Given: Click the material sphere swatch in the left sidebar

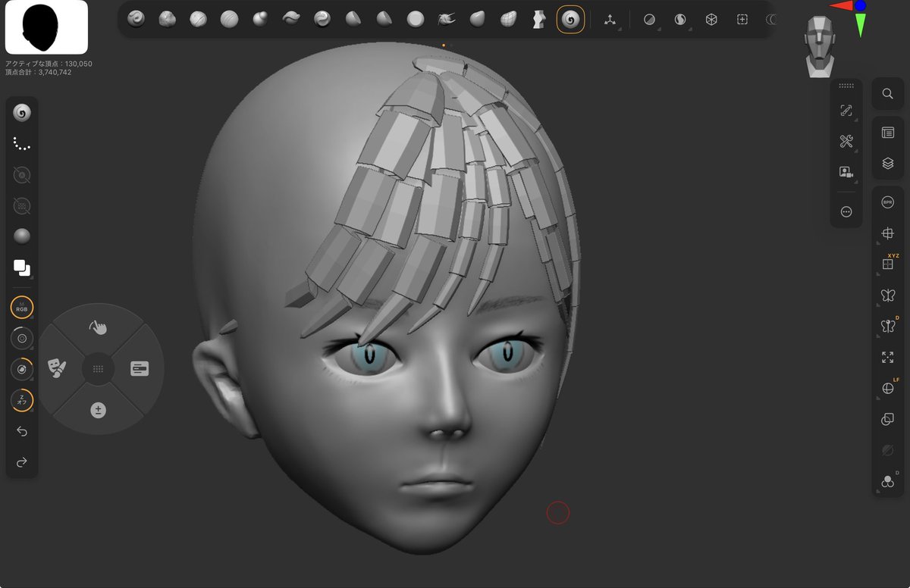Looking at the screenshot, I should [21, 236].
